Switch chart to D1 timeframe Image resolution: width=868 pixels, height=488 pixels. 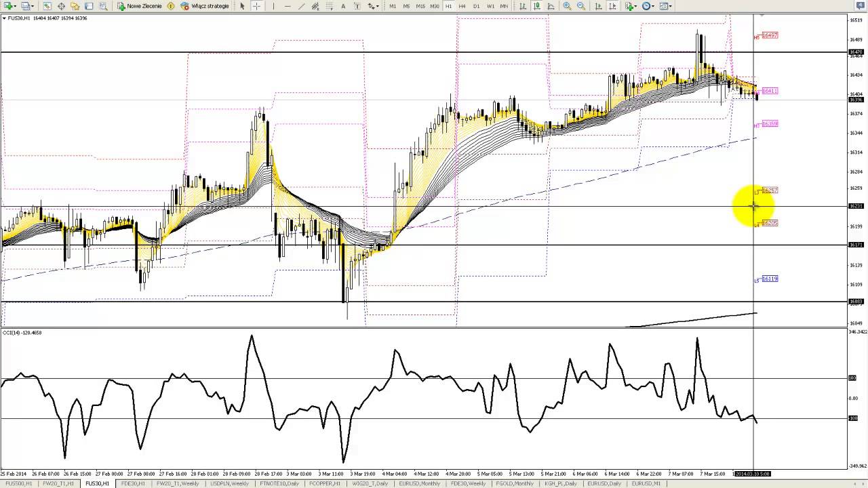(x=476, y=6)
